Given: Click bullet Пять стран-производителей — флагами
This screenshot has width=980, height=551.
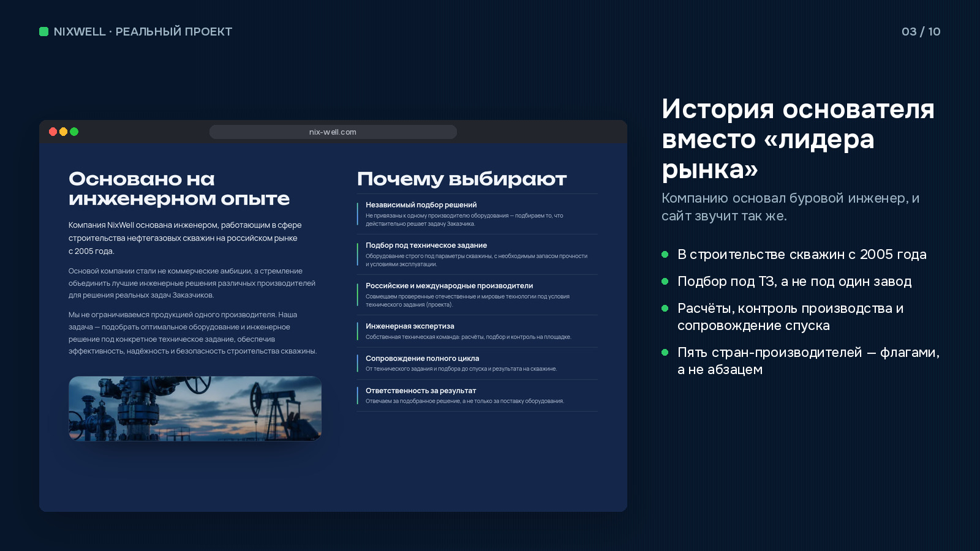Looking at the screenshot, I should (809, 361).
